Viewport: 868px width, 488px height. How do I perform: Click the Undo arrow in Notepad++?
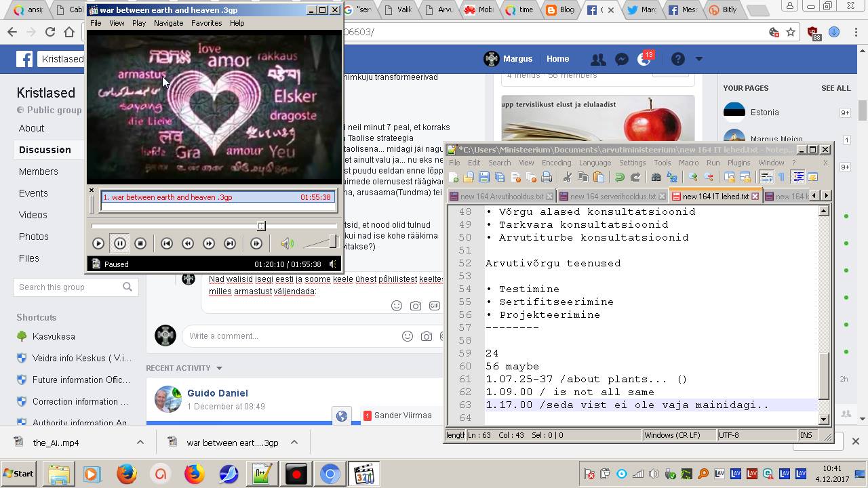(619, 178)
